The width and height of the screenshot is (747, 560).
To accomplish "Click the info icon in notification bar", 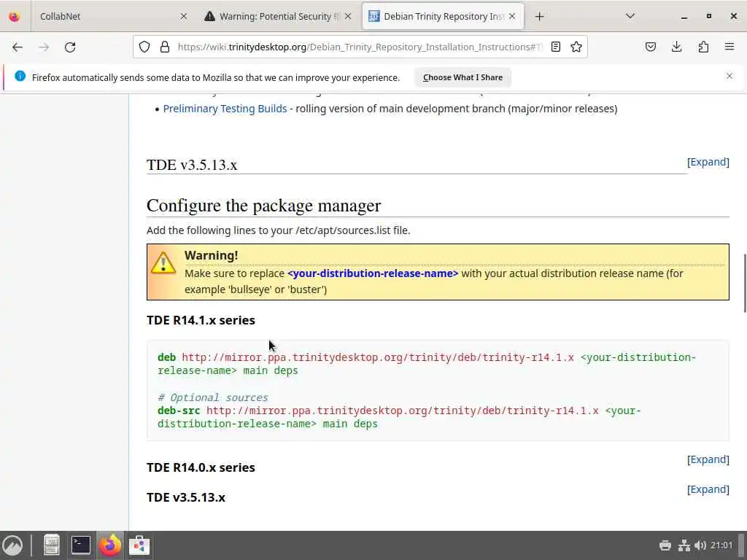I will [20, 76].
